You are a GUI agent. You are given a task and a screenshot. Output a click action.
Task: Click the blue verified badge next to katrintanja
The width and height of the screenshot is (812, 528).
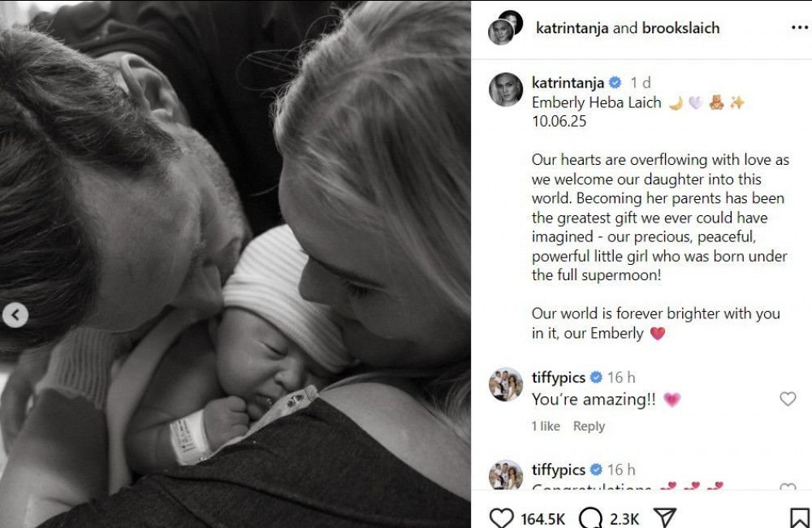tap(615, 82)
